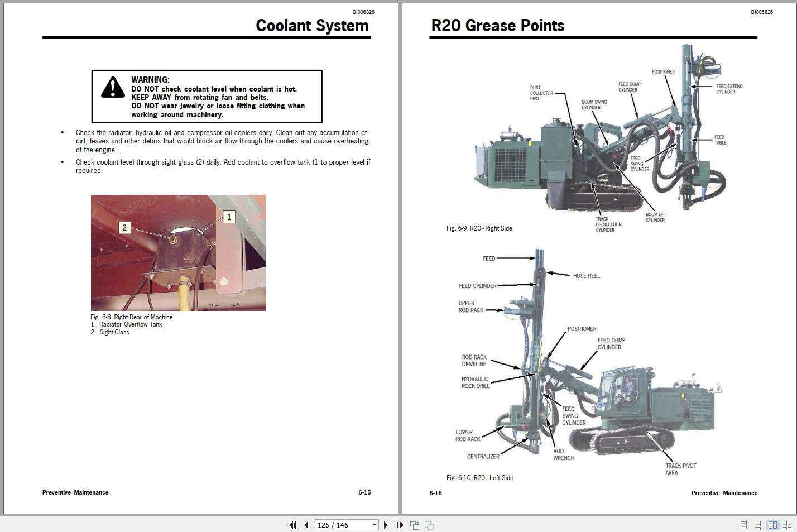Choose two-page continuous layout mode

pyautogui.click(x=786, y=525)
